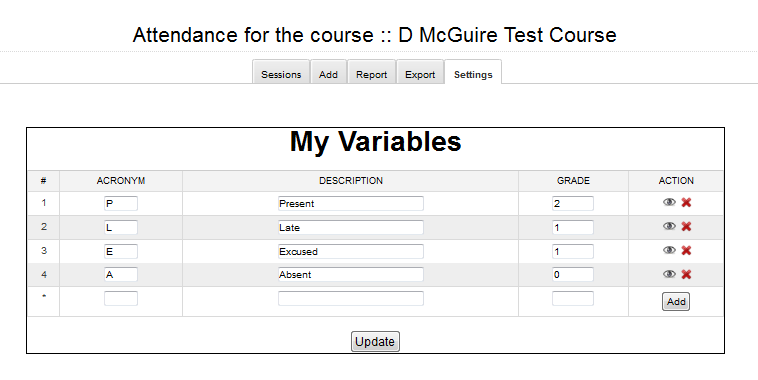The width and height of the screenshot is (758, 380).
Task: Focus the Present description field
Action: [x=351, y=204]
